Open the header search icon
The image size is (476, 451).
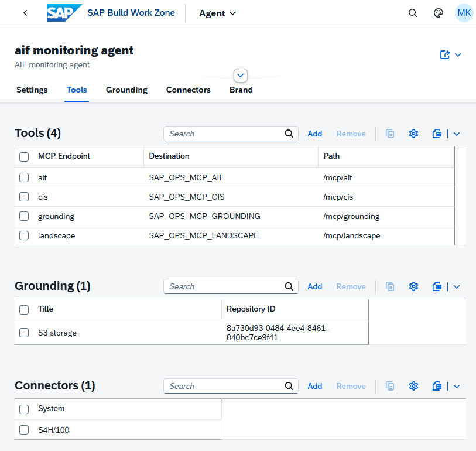[x=413, y=13]
